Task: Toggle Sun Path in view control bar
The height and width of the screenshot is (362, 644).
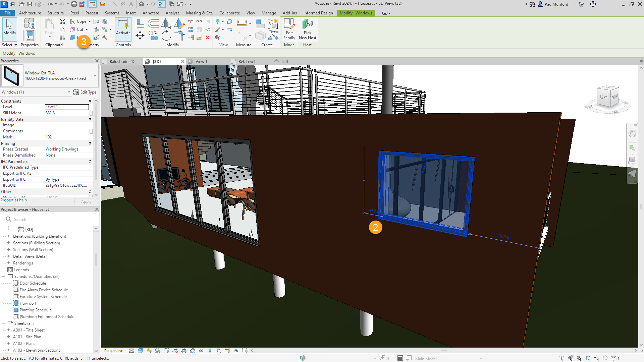Action: pyautogui.click(x=149, y=351)
